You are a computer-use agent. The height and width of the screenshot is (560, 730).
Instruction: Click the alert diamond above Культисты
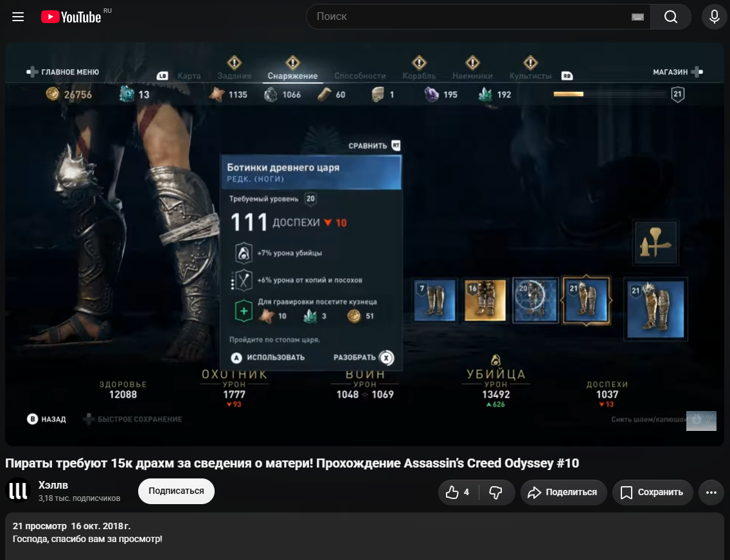(530, 62)
